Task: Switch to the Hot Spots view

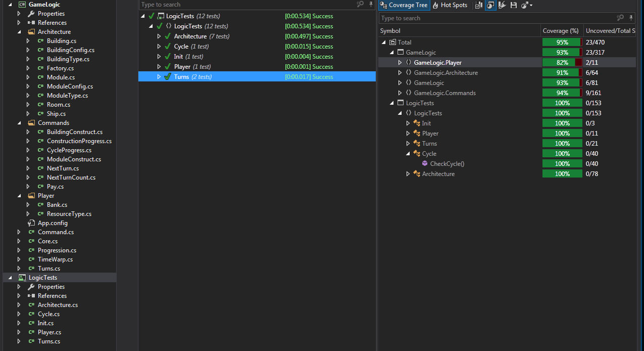Action: point(450,5)
